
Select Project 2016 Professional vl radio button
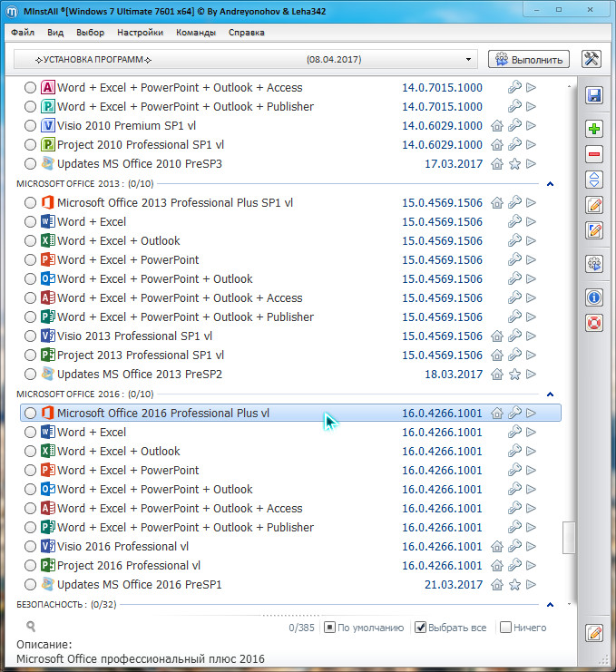[30, 566]
